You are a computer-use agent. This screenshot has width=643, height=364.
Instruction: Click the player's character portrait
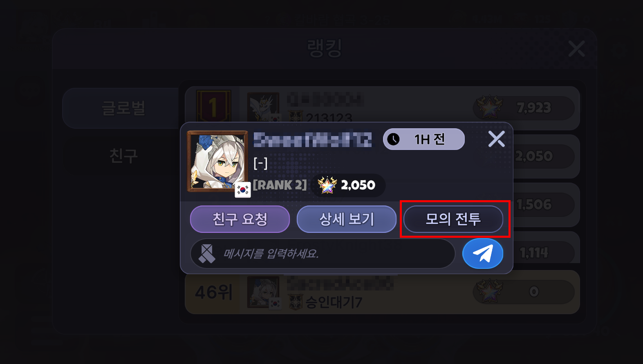[217, 161]
